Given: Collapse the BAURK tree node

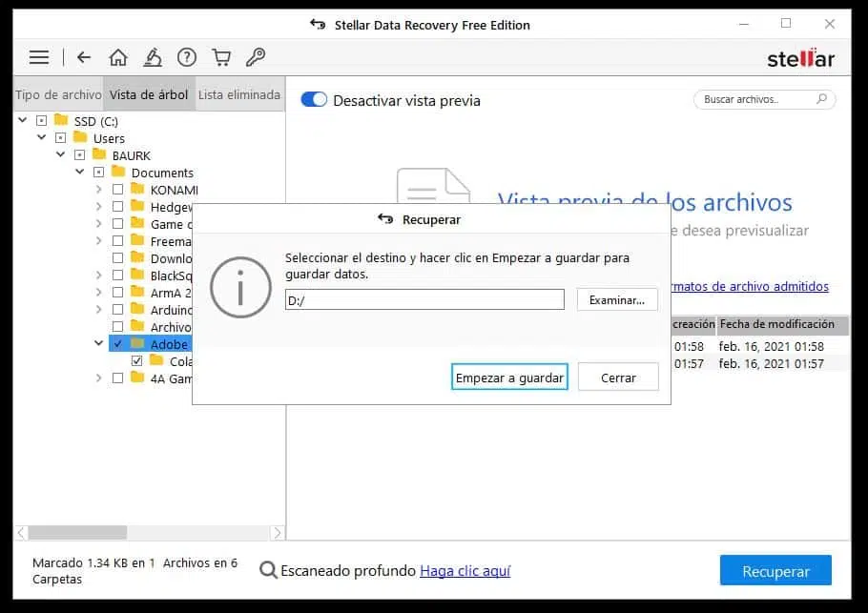Looking at the screenshot, I should tap(61, 154).
